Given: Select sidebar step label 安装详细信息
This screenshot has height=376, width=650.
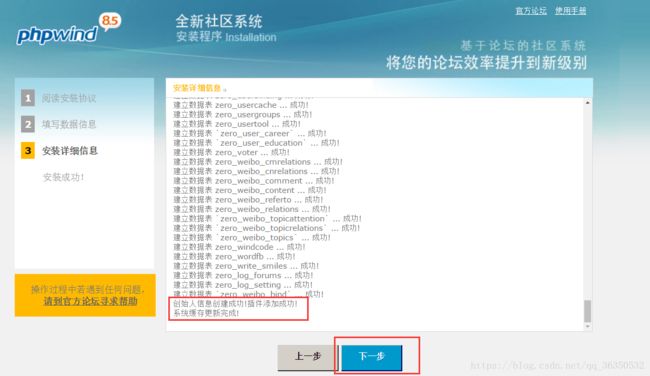Looking at the screenshot, I should [x=70, y=151].
